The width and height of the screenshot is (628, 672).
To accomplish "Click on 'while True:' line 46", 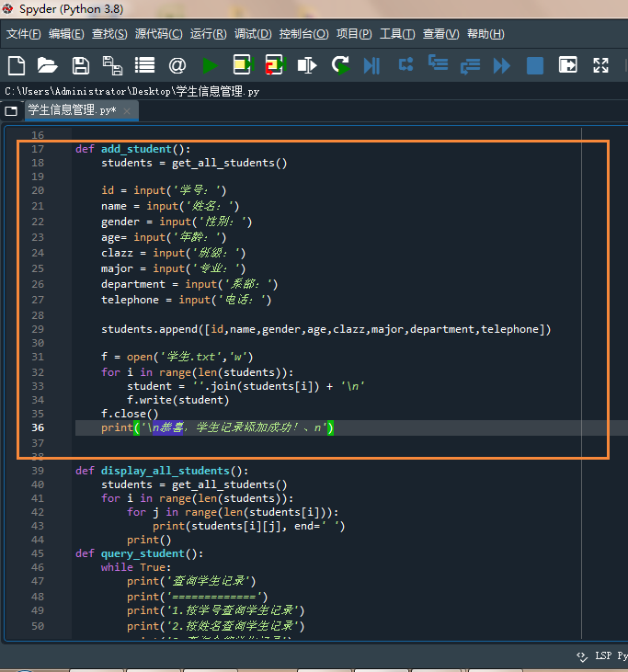I will [136, 567].
